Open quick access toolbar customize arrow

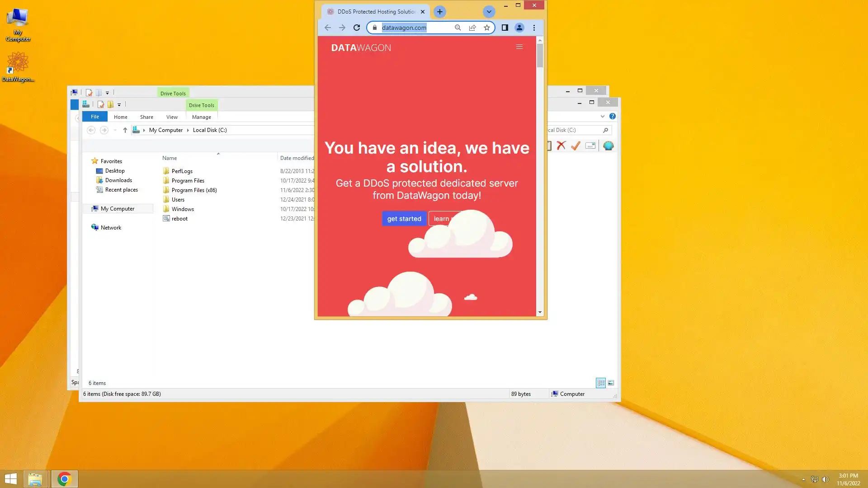coord(119,105)
